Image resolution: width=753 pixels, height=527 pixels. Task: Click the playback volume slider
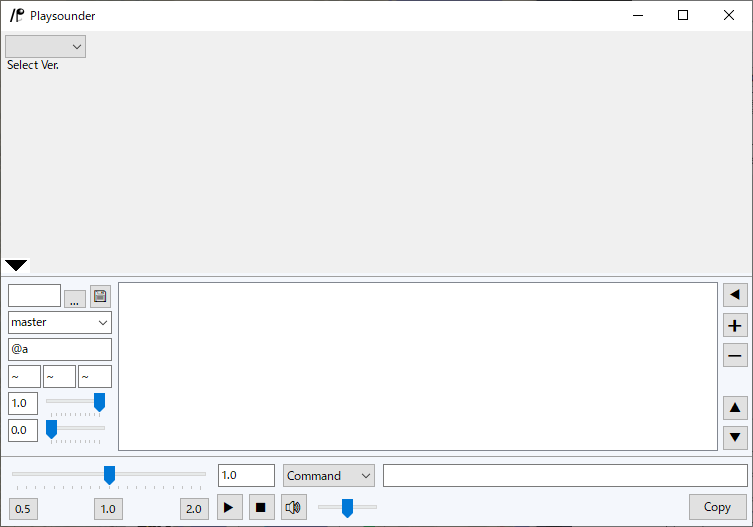(347, 507)
